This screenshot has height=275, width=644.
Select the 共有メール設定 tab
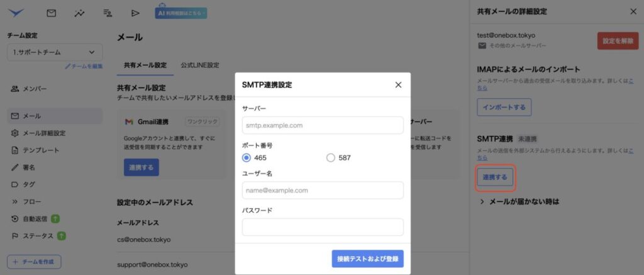pyautogui.click(x=145, y=65)
